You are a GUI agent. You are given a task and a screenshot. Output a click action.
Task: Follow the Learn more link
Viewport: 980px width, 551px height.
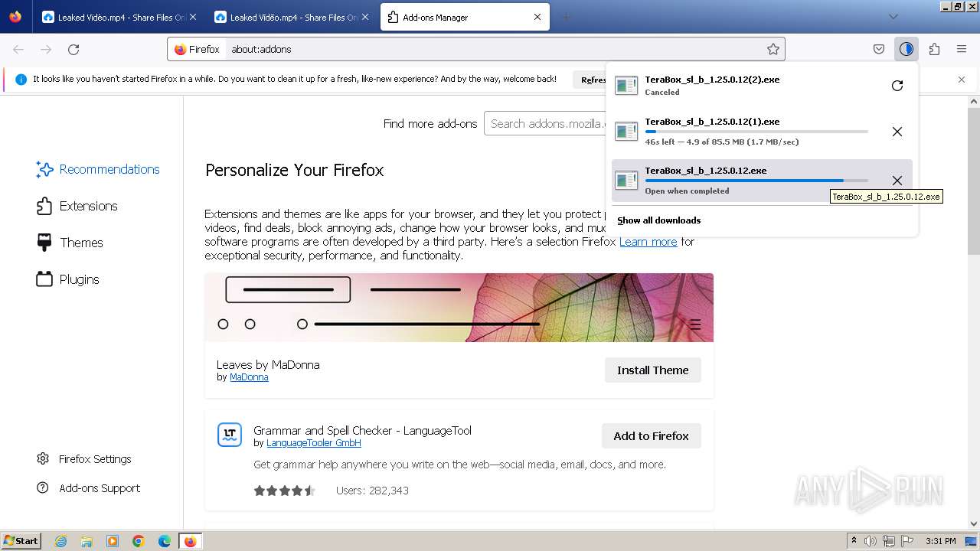(648, 242)
